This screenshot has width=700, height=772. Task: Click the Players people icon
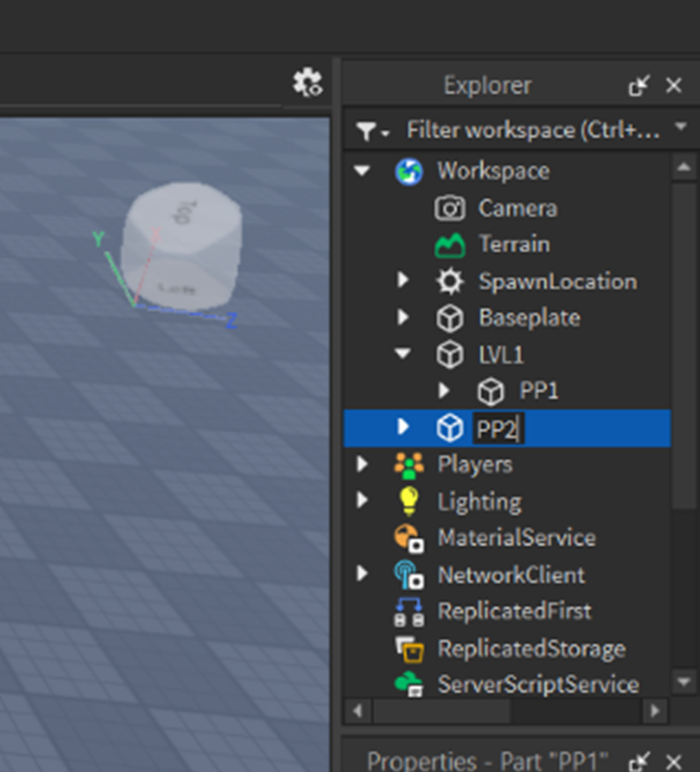pyautogui.click(x=409, y=464)
